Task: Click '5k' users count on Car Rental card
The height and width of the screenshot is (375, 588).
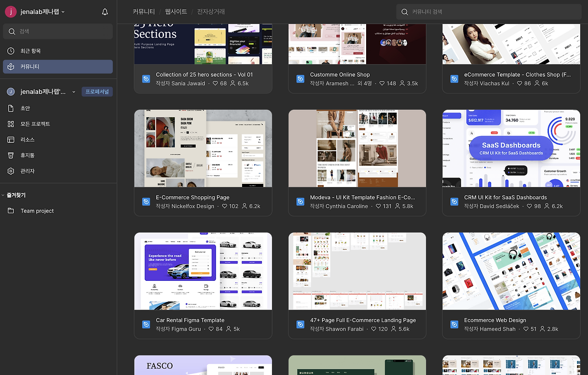Action: pos(237,329)
